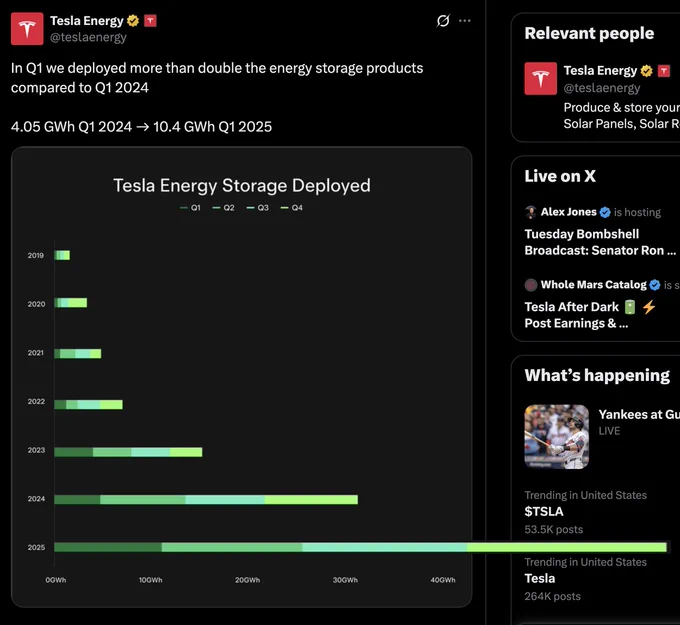Open the Tesla Energy Storage Deployed chart image
The height and width of the screenshot is (625, 680).
(x=242, y=377)
